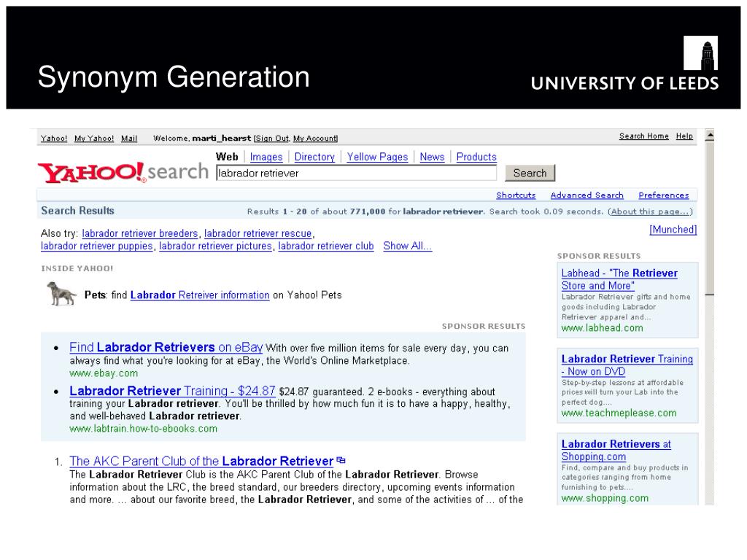Open the Labhead Retriever Store sponsor link
Screen dimensions: 747x560
[x=619, y=279]
